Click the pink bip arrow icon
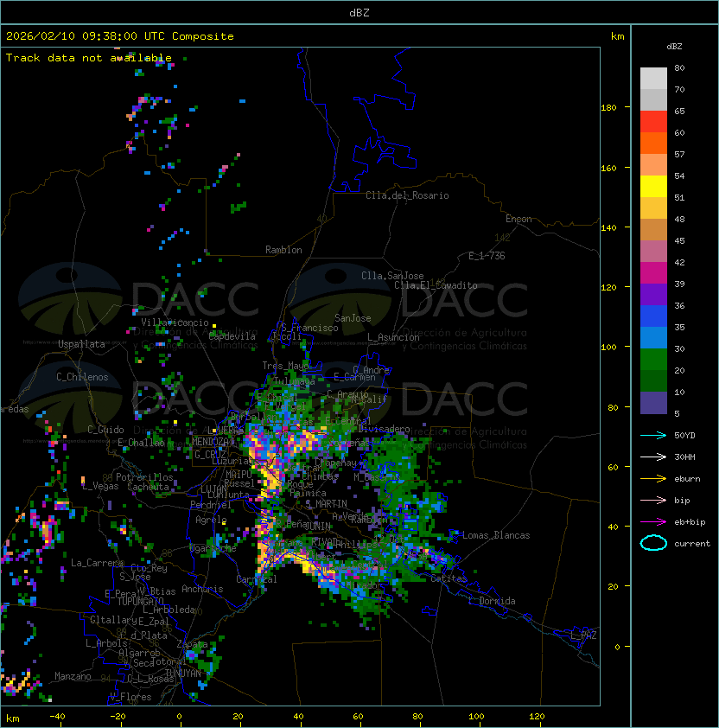 click(653, 500)
